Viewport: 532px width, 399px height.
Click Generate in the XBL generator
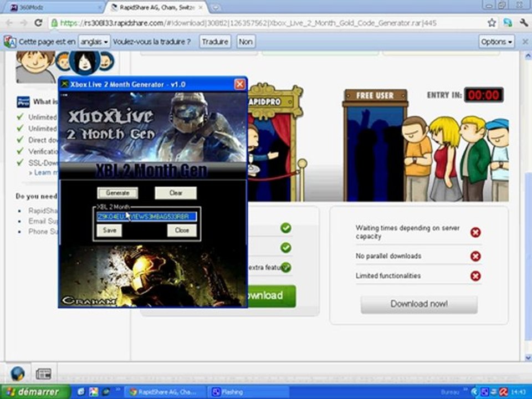point(117,193)
